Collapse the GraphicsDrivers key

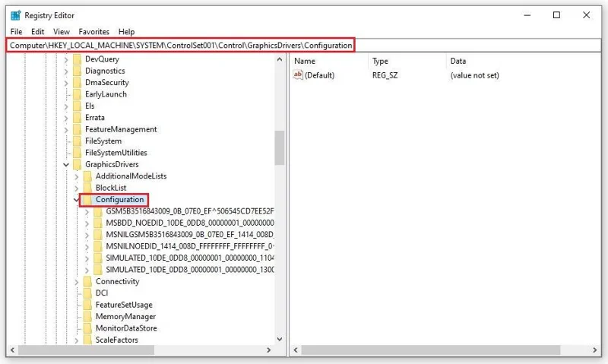[66, 165]
